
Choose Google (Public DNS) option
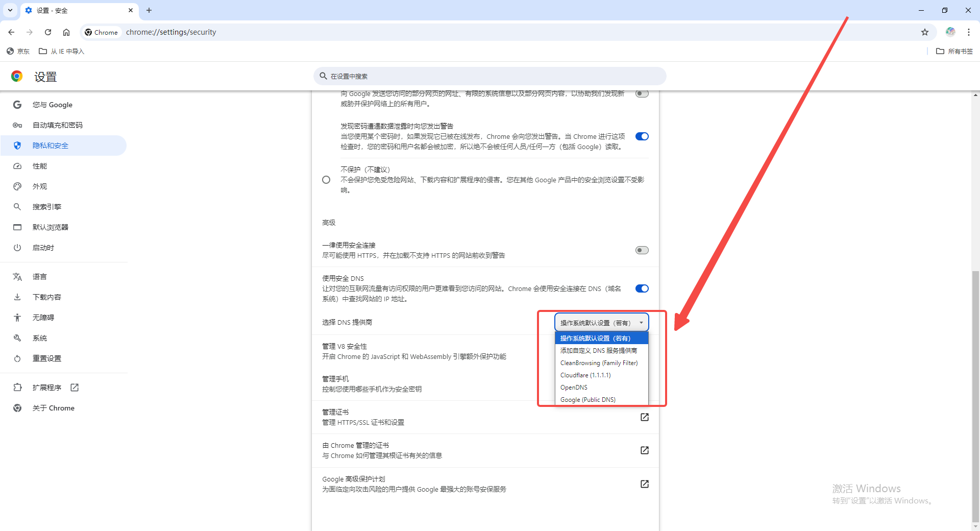point(602,399)
